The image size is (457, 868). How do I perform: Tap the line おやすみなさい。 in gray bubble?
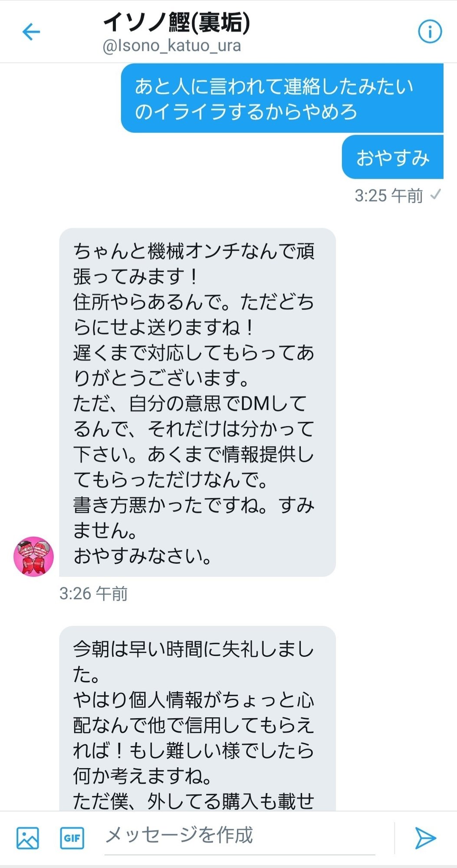click(x=142, y=556)
